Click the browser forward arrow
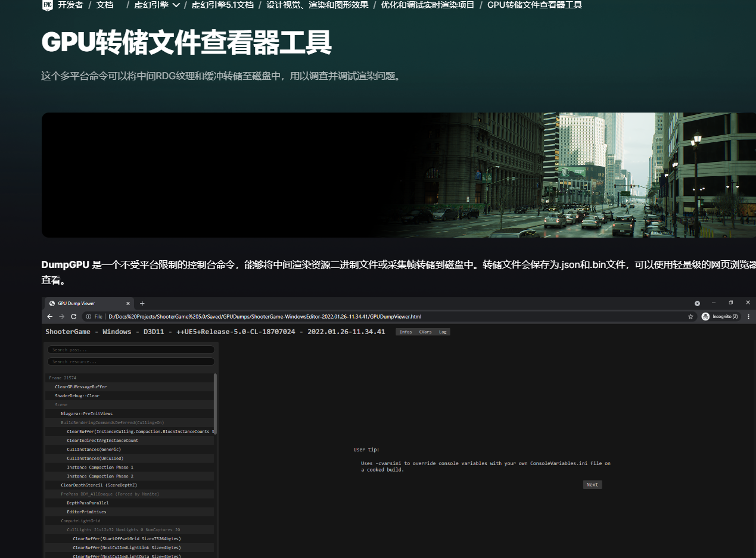The width and height of the screenshot is (756, 558). [62, 316]
